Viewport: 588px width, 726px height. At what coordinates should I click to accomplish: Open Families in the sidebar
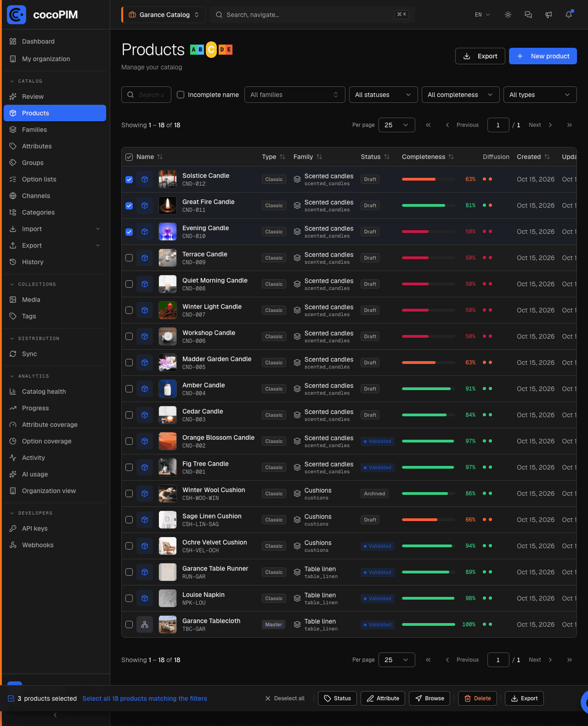[x=55, y=130]
